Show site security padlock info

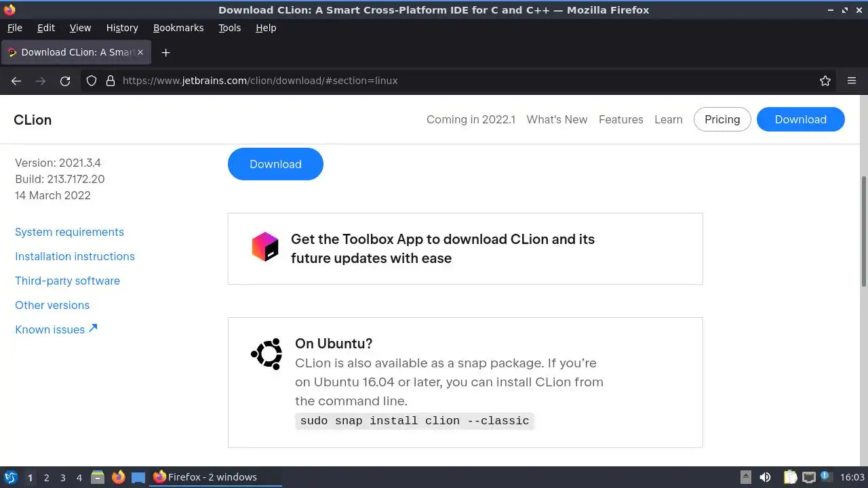click(x=111, y=81)
